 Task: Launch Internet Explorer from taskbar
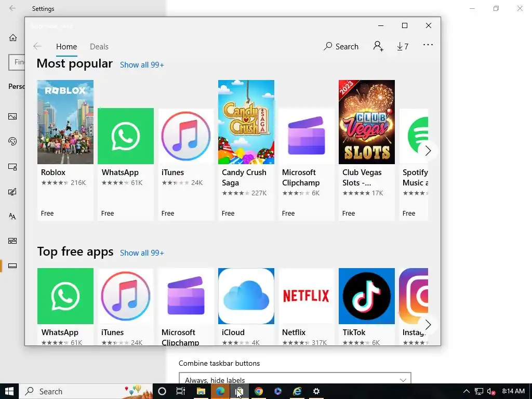(x=297, y=391)
